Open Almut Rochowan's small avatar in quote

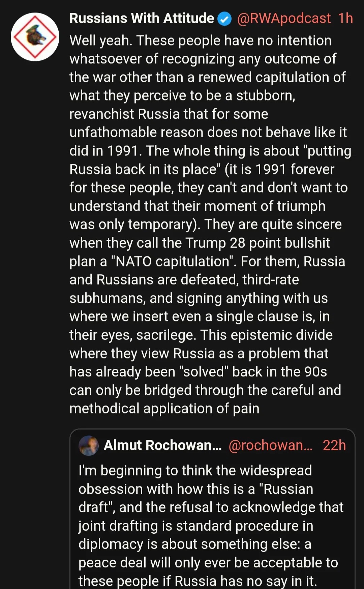89,445
